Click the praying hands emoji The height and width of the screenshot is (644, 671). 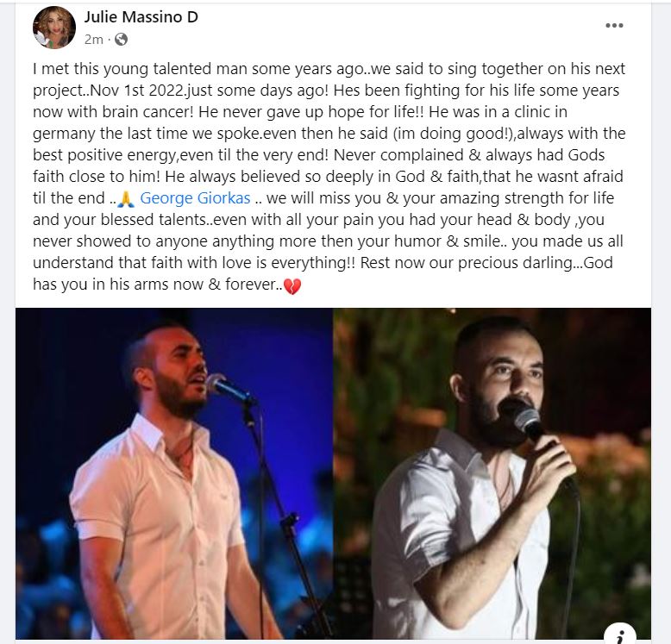[126, 199]
